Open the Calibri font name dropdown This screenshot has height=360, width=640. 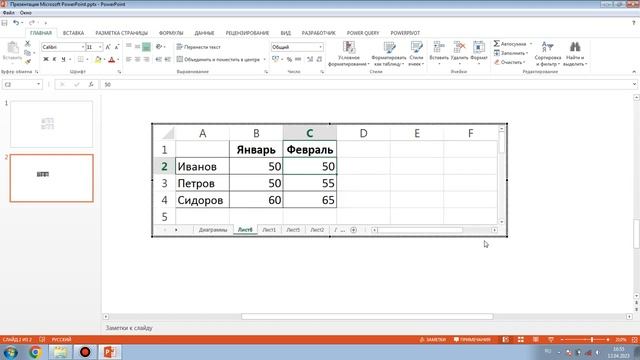tap(82, 47)
